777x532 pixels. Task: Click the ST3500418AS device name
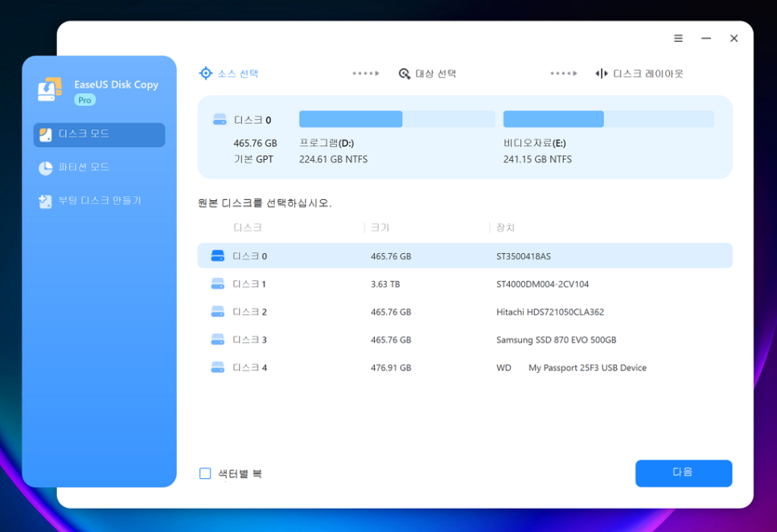[524, 256]
